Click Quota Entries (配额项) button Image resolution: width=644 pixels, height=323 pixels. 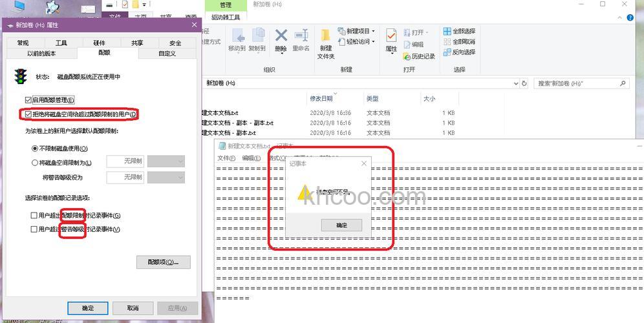[164, 262]
